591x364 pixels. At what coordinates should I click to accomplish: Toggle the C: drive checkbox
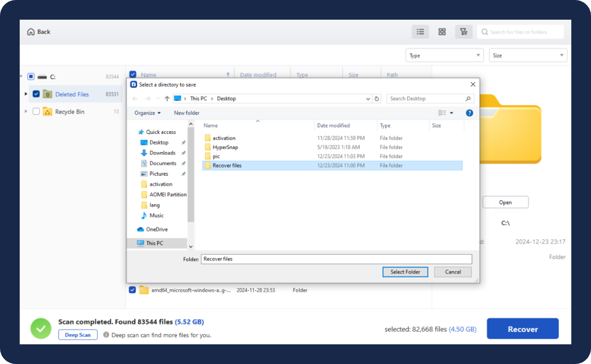[31, 77]
